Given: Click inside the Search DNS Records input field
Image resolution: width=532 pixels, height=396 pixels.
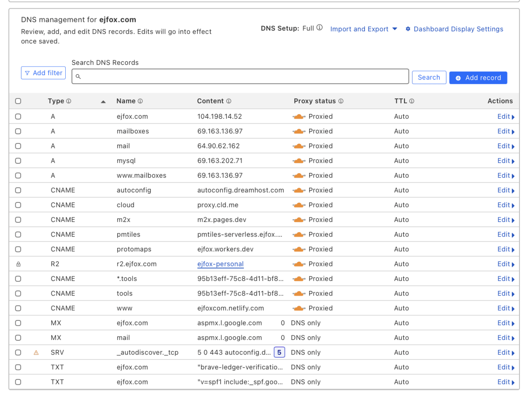Looking at the screenshot, I should 240,76.
